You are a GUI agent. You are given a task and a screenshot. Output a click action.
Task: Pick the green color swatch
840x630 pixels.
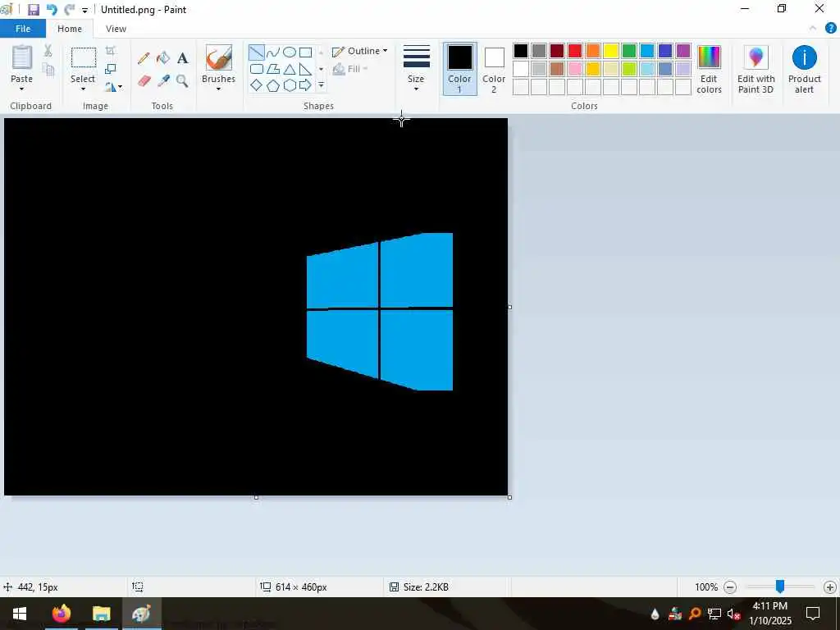tap(629, 51)
